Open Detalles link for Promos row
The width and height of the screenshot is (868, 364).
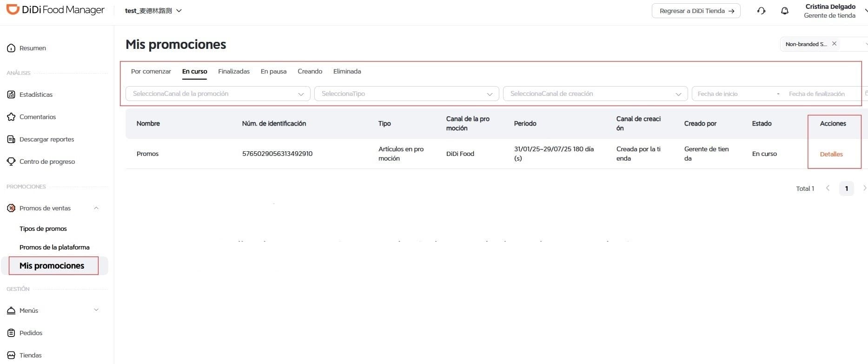(831, 154)
